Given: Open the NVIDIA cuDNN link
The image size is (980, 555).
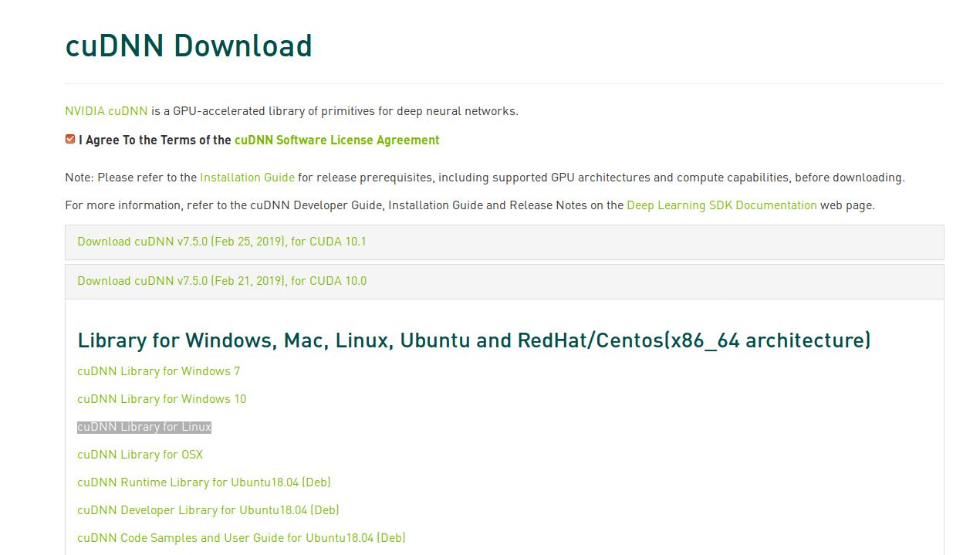Looking at the screenshot, I should coord(106,111).
